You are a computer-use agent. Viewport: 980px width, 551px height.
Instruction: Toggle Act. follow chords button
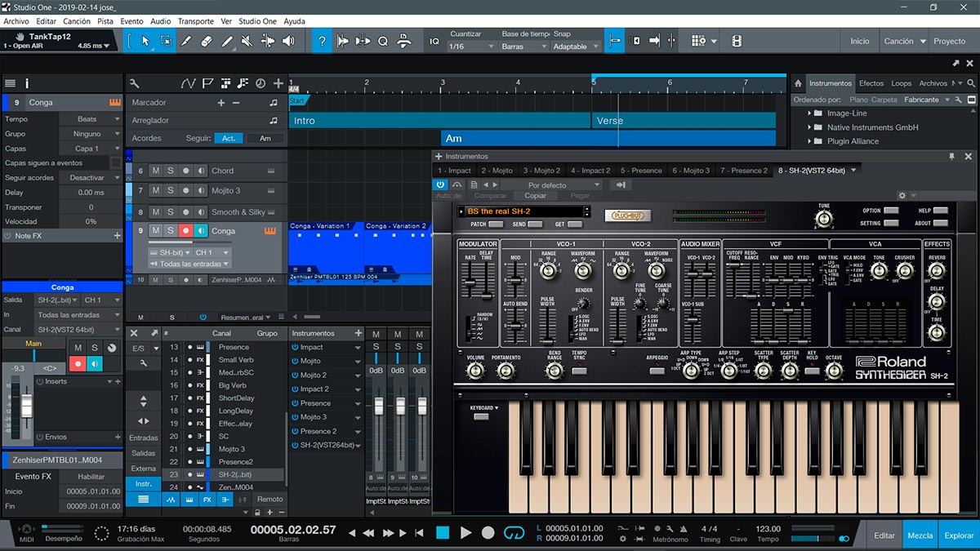229,139
